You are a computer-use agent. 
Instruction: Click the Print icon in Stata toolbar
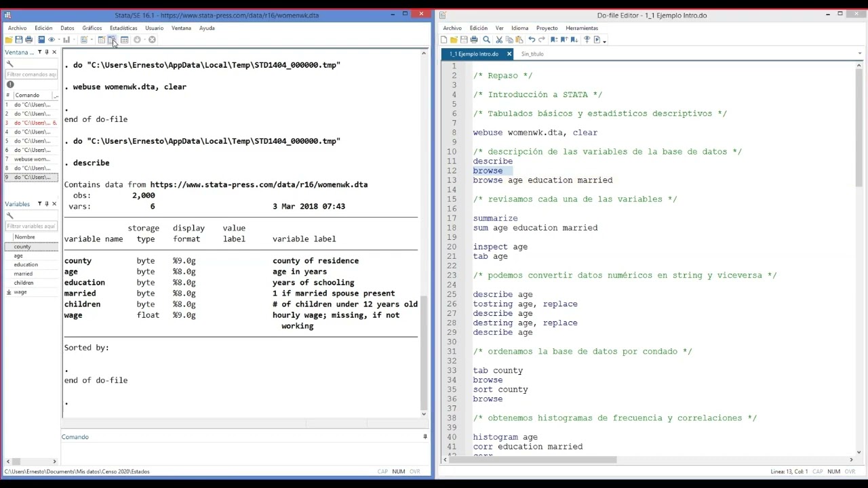pyautogui.click(x=28, y=39)
